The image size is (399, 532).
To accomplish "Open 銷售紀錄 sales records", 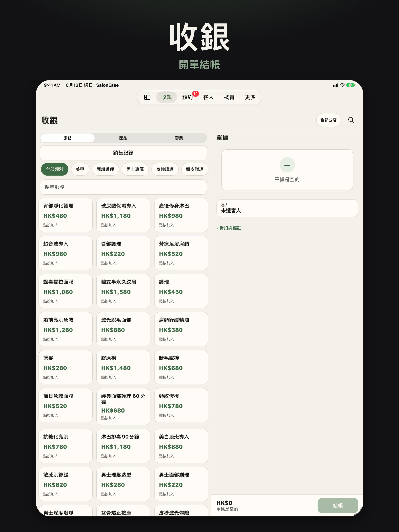I will coord(123,153).
